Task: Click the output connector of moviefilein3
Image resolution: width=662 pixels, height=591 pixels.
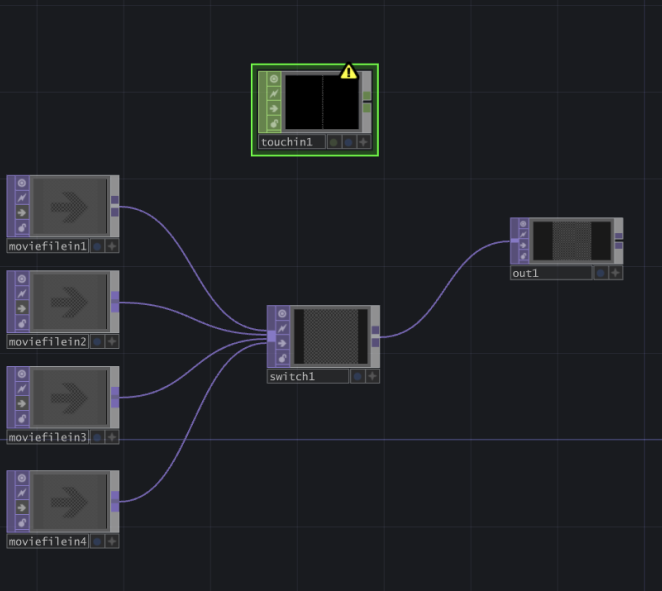Action: tap(115, 397)
